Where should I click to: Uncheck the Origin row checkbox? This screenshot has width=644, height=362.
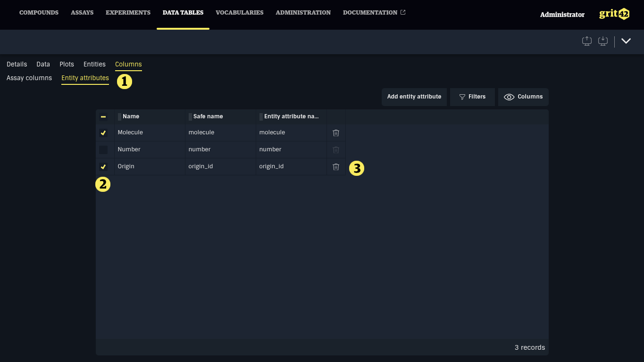pos(103,167)
